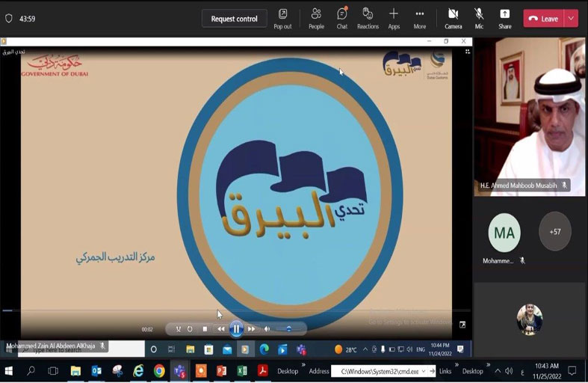Expand the +57 additional participants list
Image resolution: width=588 pixels, height=383 pixels.
pyautogui.click(x=554, y=232)
